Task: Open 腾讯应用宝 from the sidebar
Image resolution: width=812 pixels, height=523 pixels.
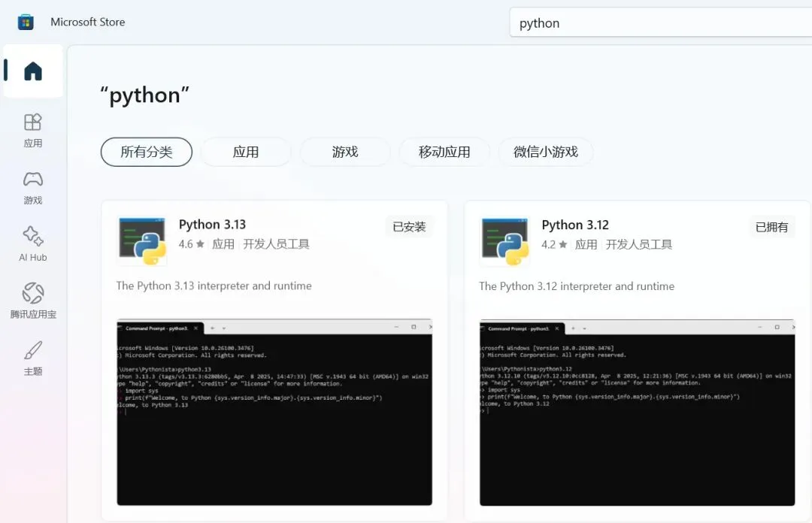Action: (33, 301)
